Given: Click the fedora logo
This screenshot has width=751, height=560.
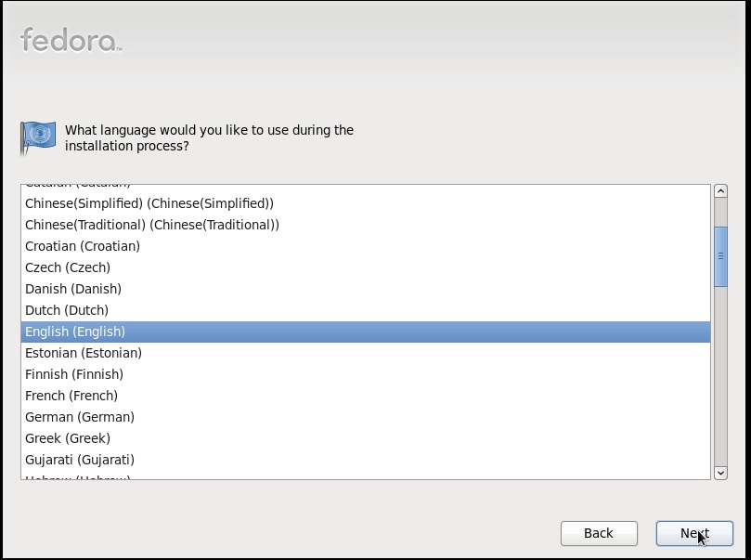Looking at the screenshot, I should [71, 40].
